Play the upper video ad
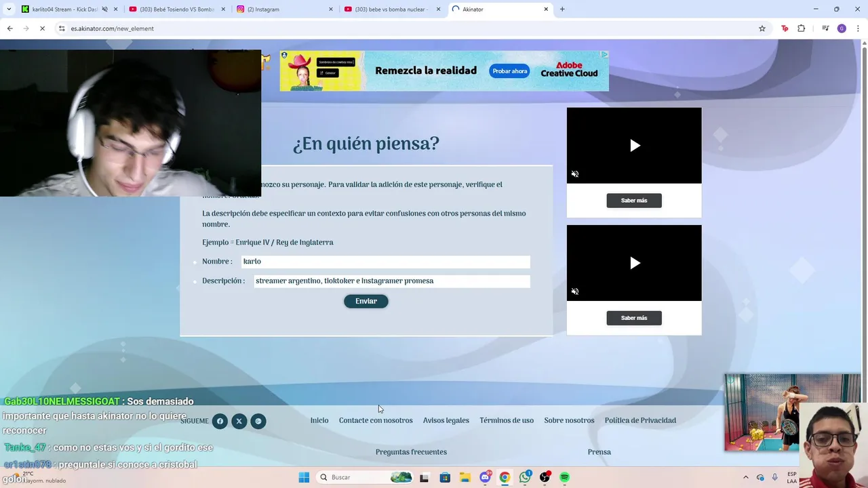The width and height of the screenshot is (868, 488). [635, 146]
